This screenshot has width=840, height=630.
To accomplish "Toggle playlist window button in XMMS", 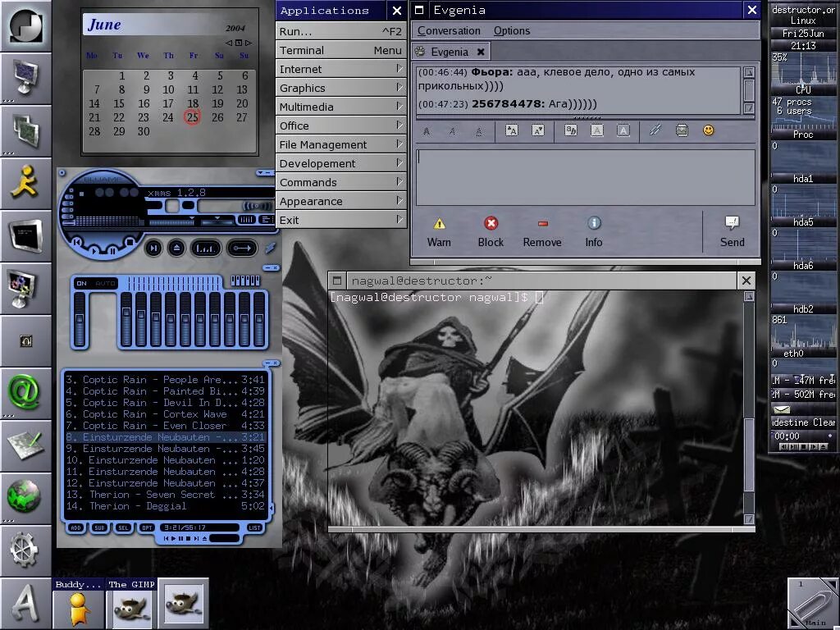I will click(267, 220).
